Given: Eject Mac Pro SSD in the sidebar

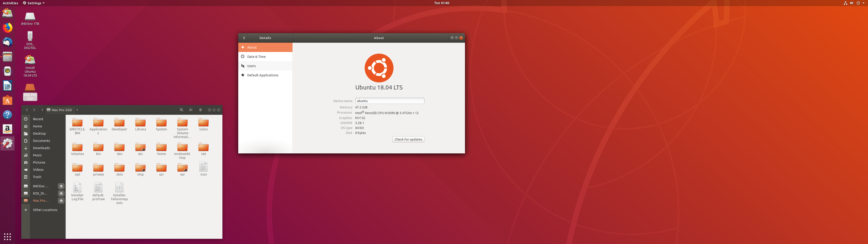Looking at the screenshot, I should coord(61,201).
